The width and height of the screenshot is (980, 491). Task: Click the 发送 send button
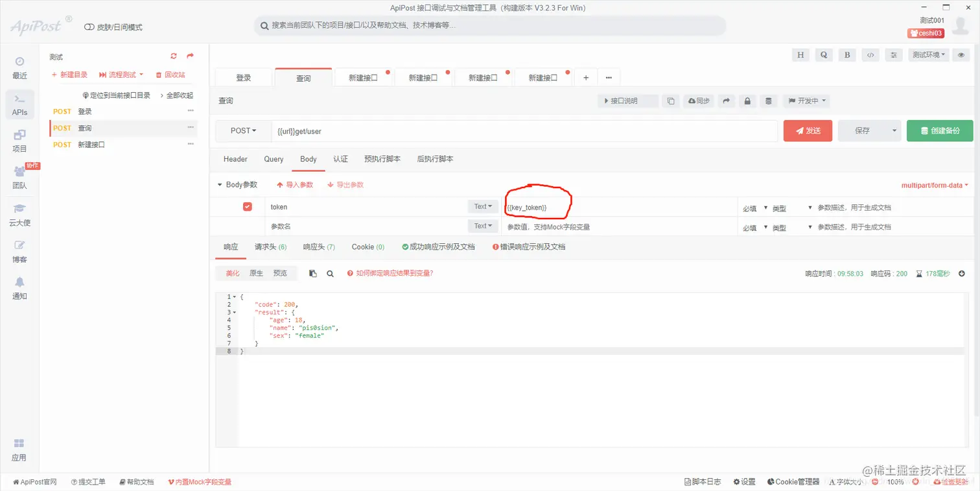point(808,131)
